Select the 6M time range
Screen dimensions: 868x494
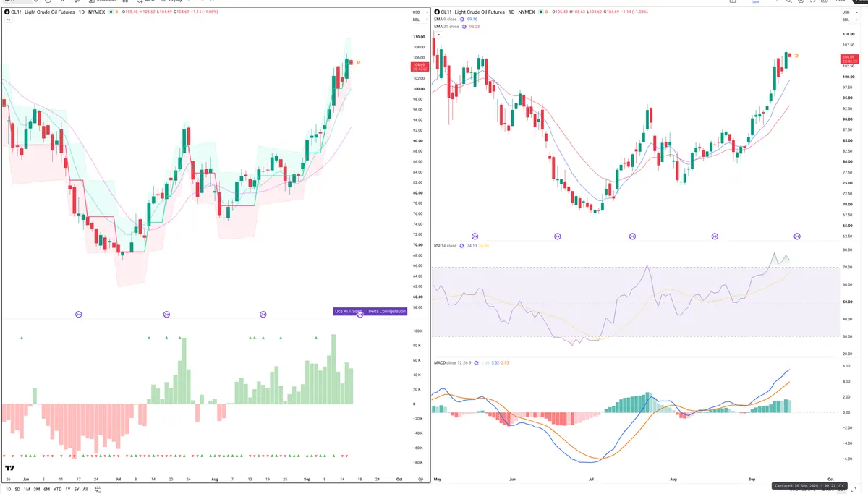click(x=46, y=489)
